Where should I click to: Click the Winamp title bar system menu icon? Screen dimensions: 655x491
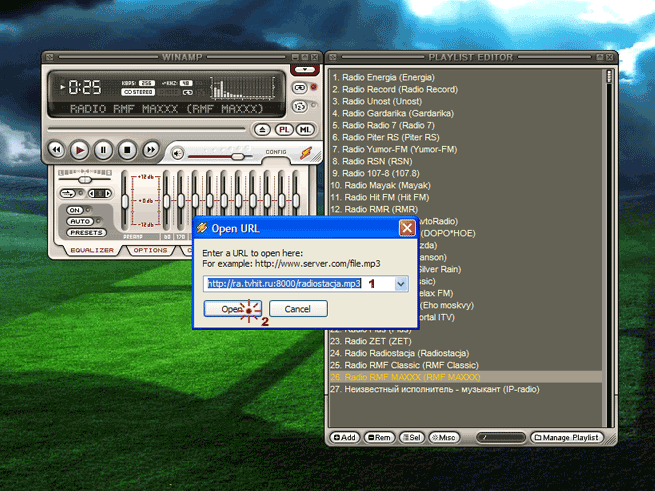50,57
